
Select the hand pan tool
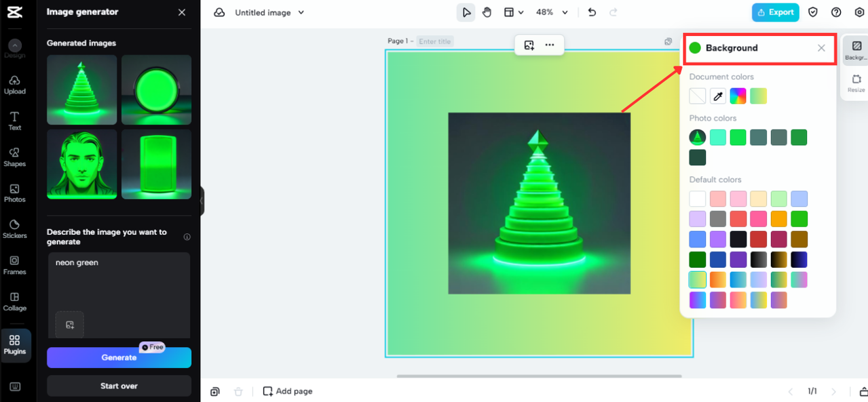click(487, 12)
